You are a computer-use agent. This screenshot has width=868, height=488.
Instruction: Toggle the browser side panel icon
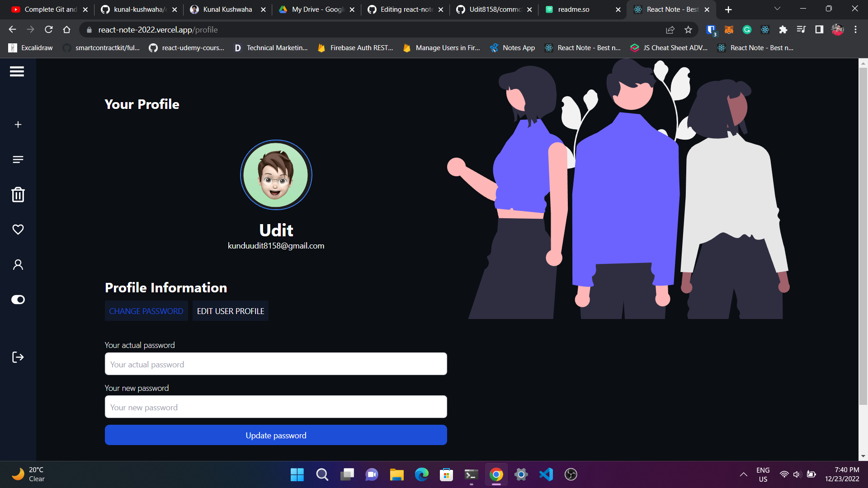pyautogui.click(x=819, y=30)
